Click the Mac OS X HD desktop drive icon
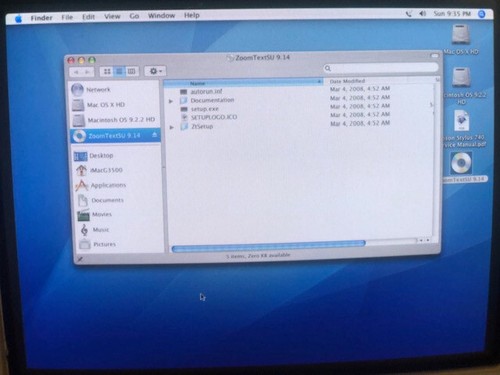Screen dimensions: 500x375 [x=461, y=34]
